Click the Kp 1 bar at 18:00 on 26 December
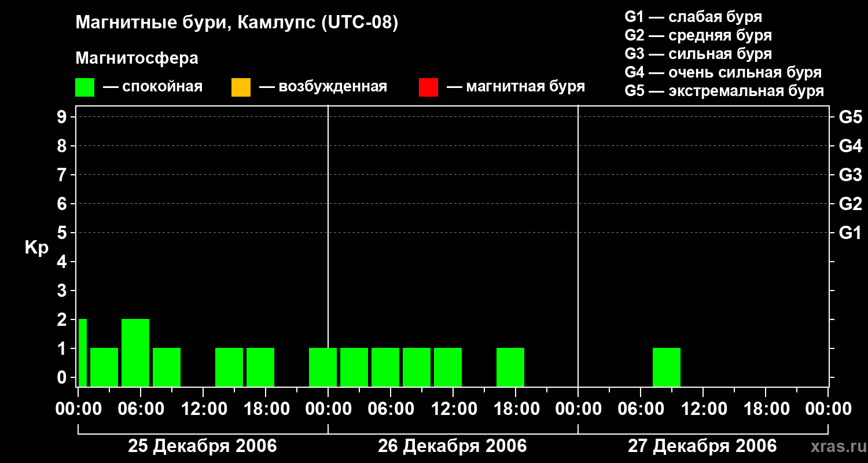Screen dimensions: 868x463 click(x=510, y=367)
